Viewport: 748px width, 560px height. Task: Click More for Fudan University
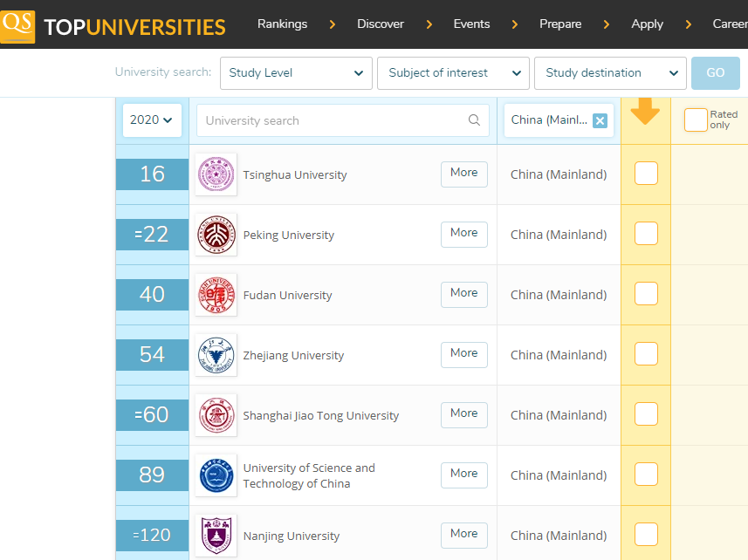464,294
